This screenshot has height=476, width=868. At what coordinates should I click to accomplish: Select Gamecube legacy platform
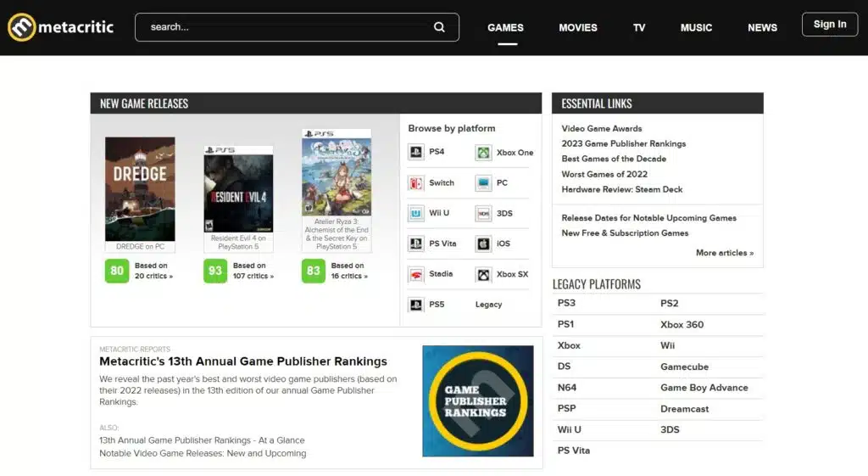(684, 367)
